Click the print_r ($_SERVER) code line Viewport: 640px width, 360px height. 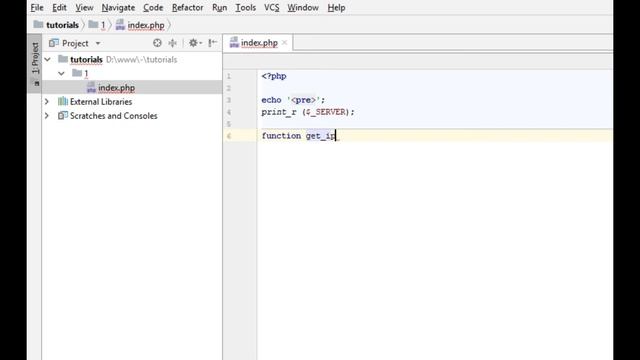[308, 112]
